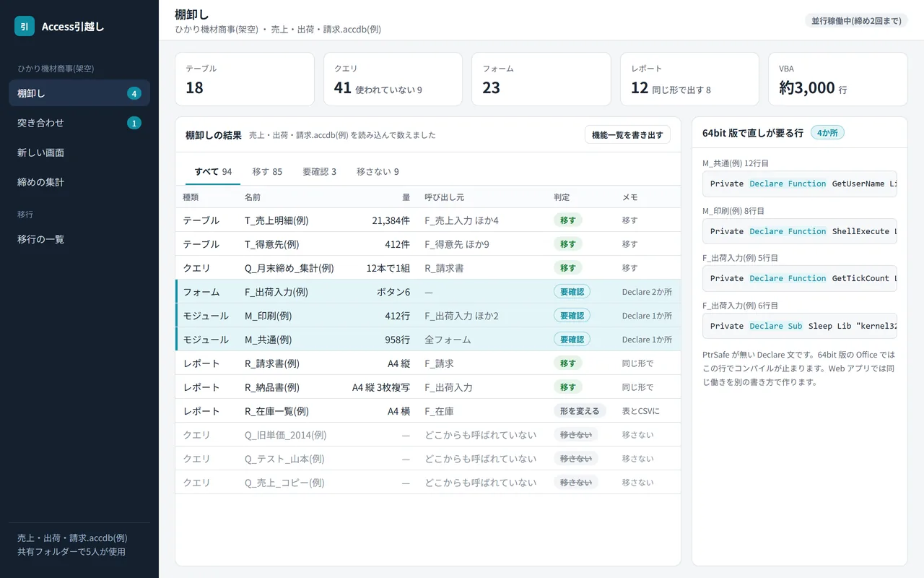Viewport: 924px width, 578px height.
Task: Click the 名前 column header
Action: pyautogui.click(x=253, y=197)
